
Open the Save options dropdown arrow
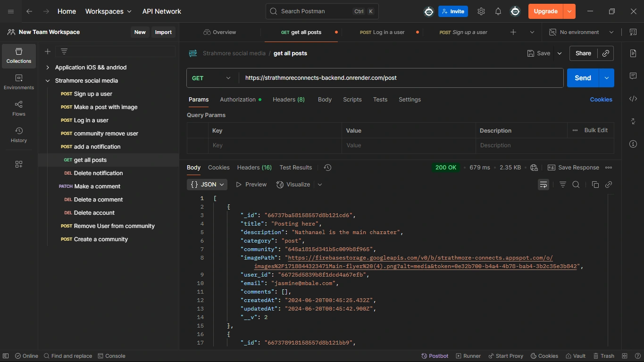click(x=560, y=53)
